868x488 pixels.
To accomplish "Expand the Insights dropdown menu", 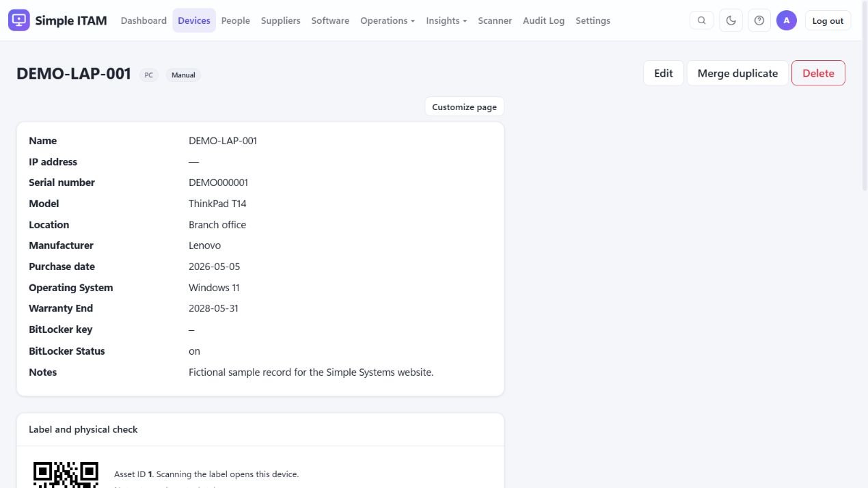I will click(x=446, y=21).
